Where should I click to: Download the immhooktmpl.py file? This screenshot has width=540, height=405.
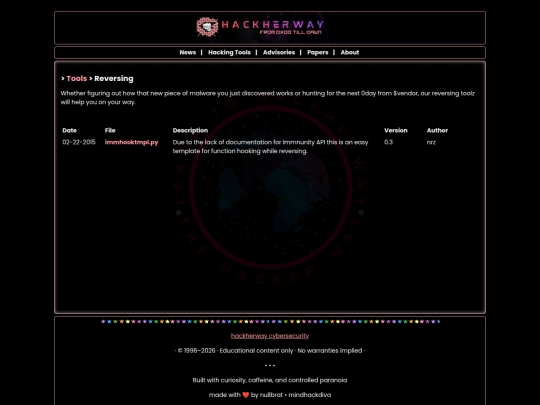(x=132, y=142)
